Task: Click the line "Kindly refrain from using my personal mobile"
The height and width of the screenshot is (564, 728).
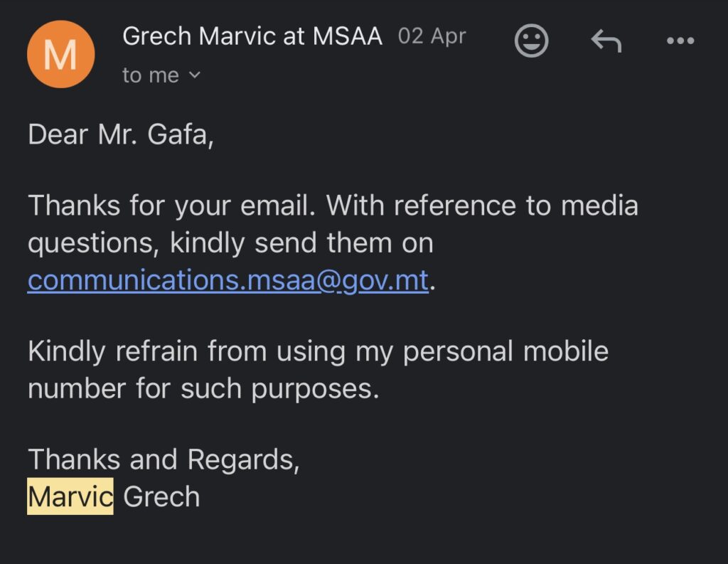Action: coord(318,351)
